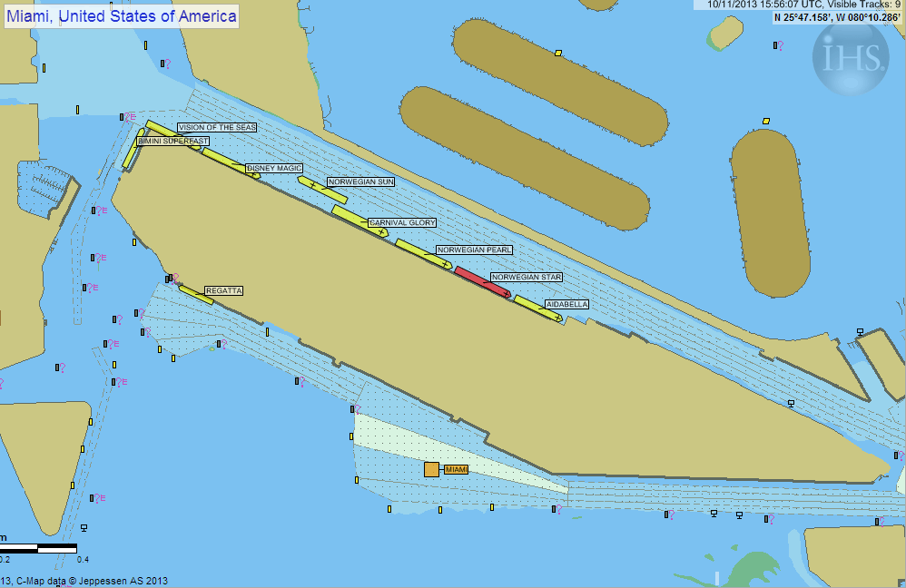Click the Norwegian Pearl ship marker
906x588 pixels.
pyautogui.click(x=422, y=254)
